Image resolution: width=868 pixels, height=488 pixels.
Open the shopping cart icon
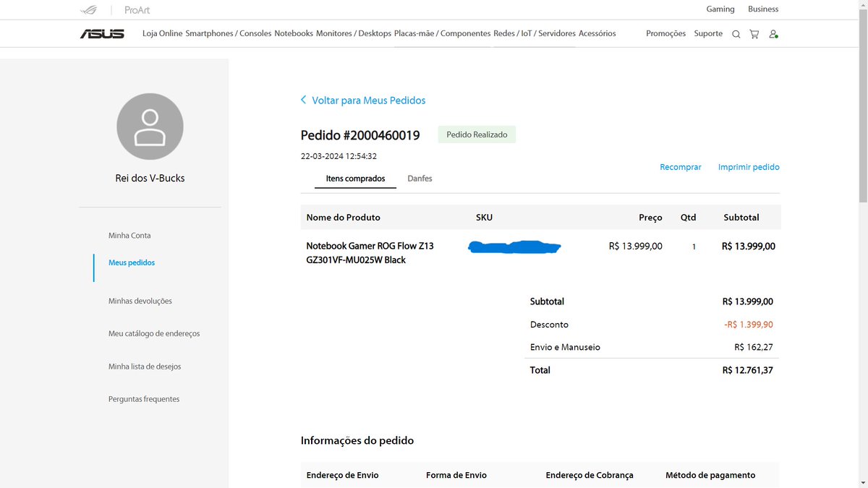coord(754,33)
